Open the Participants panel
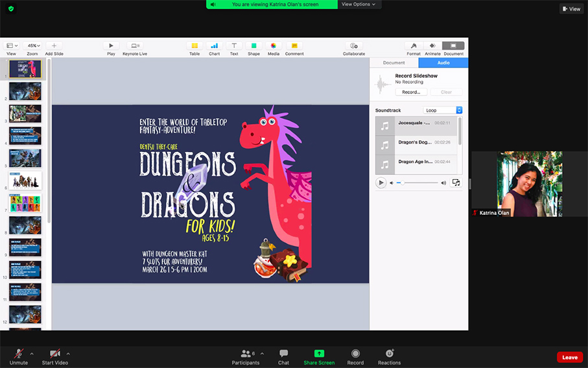Image resolution: width=588 pixels, height=368 pixels. point(246,357)
